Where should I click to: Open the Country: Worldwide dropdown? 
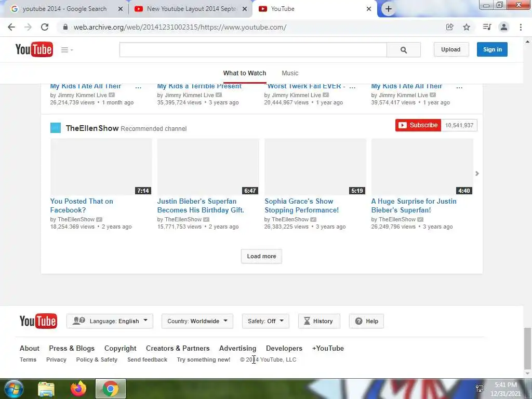coord(197,321)
